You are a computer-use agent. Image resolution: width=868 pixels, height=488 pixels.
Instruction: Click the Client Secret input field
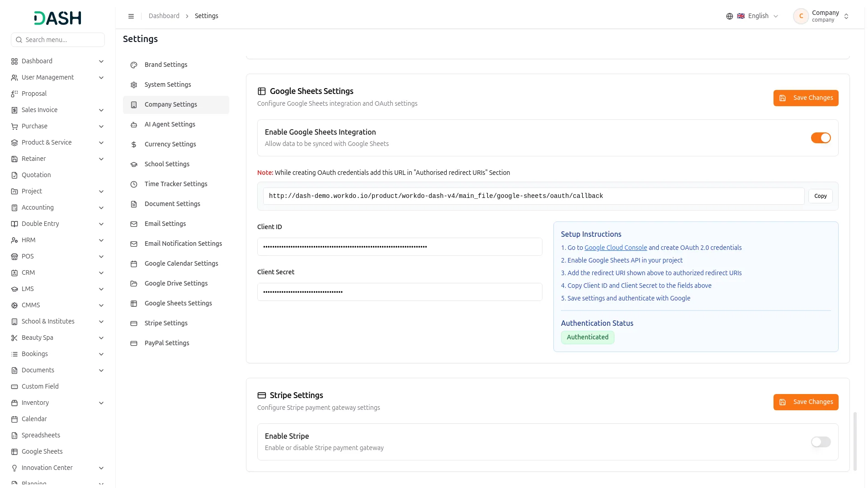400,292
